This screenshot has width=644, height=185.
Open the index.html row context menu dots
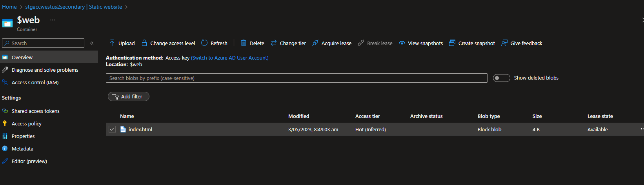point(642,129)
